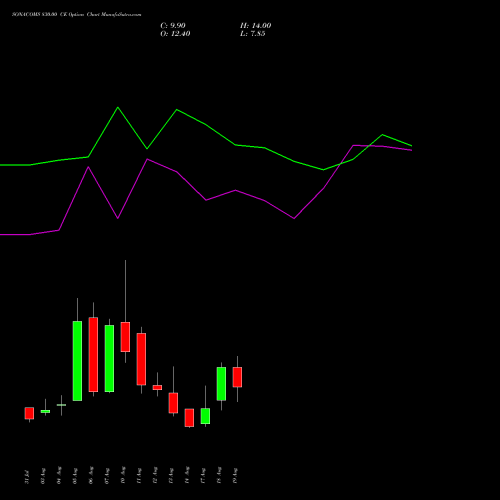Click the tall green candle for 05 Aug
This screenshot has height=500, width=500.
77,361
